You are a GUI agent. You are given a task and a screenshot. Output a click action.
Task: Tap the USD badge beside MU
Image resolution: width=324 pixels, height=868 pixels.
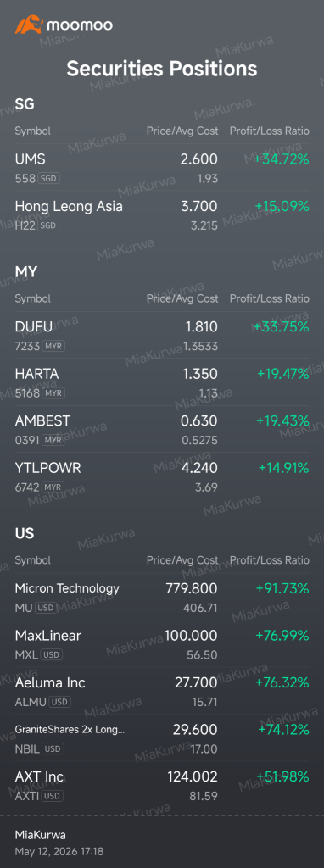click(x=46, y=608)
